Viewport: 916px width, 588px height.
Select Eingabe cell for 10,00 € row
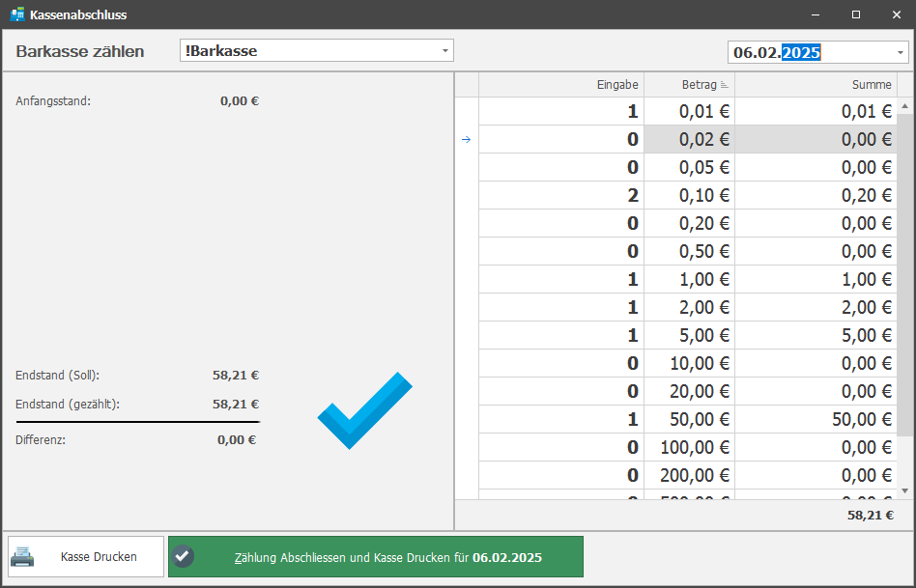point(561,364)
